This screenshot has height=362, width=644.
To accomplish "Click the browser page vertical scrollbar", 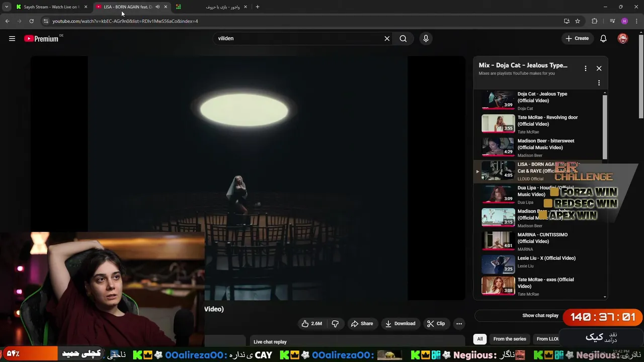I will pyautogui.click(x=640, y=75).
